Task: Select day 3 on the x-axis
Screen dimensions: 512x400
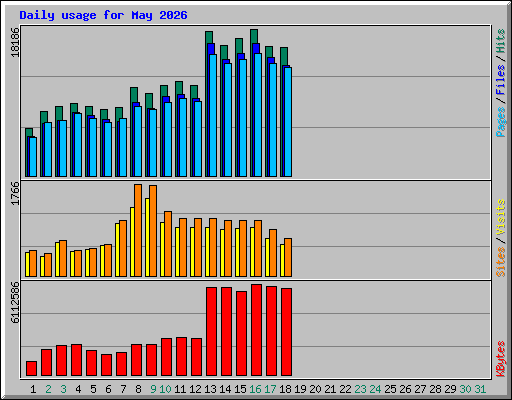Action: point(63,389)
